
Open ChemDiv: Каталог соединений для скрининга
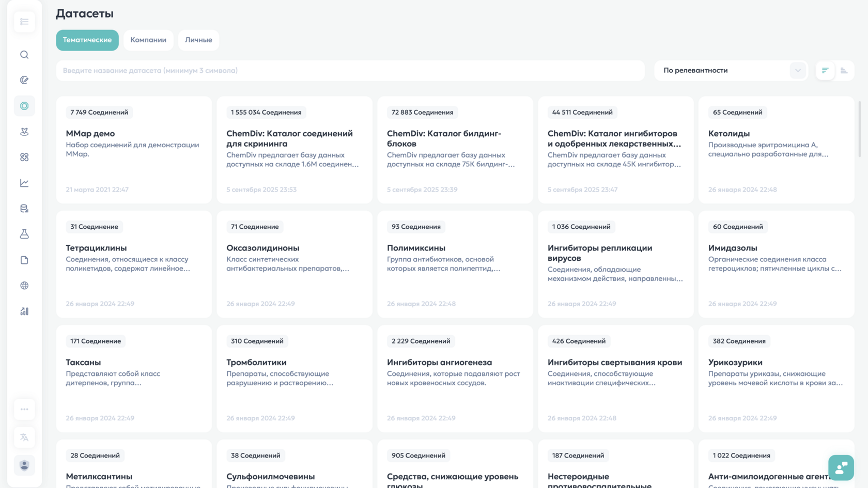coord(295,150)
